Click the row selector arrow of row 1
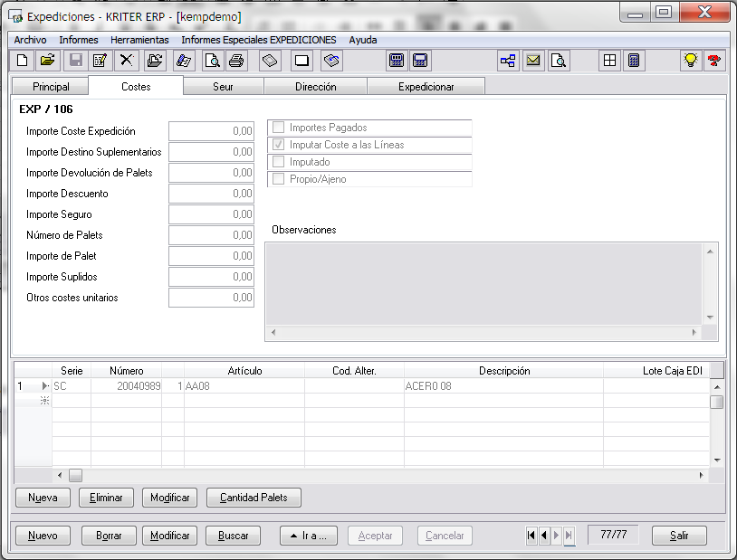 44,386
